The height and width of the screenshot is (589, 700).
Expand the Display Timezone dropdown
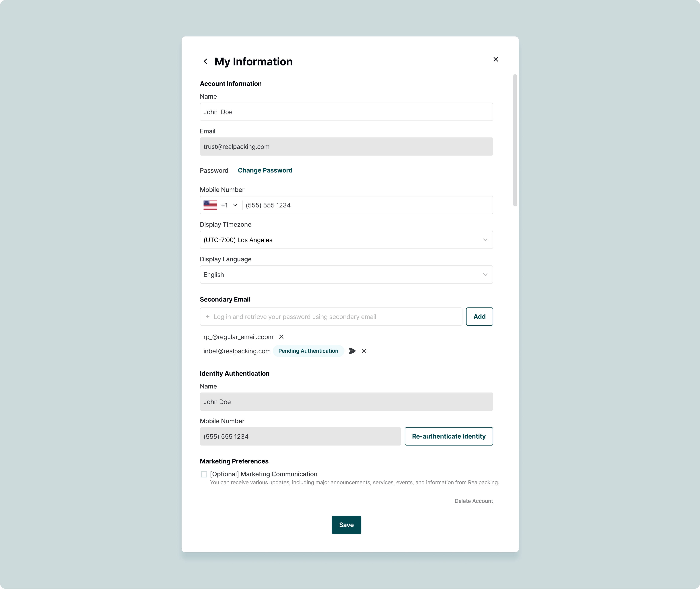coord(485,240)
